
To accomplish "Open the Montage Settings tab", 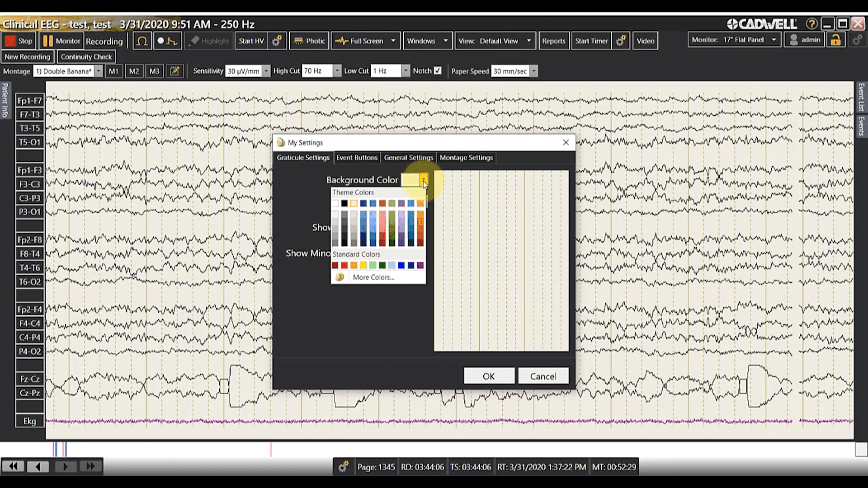I will [x=466, y=158].
